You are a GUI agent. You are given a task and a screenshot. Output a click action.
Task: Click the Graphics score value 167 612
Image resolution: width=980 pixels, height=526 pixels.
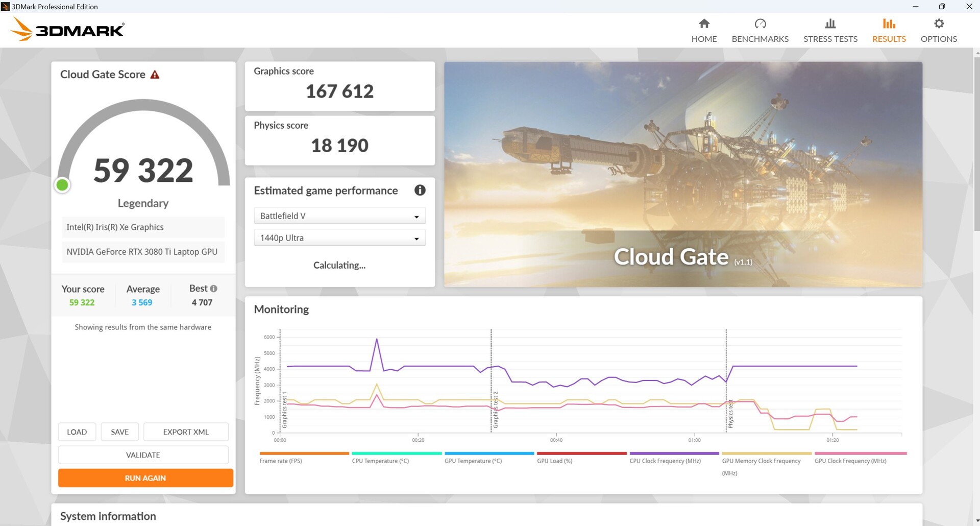(339, 91)
